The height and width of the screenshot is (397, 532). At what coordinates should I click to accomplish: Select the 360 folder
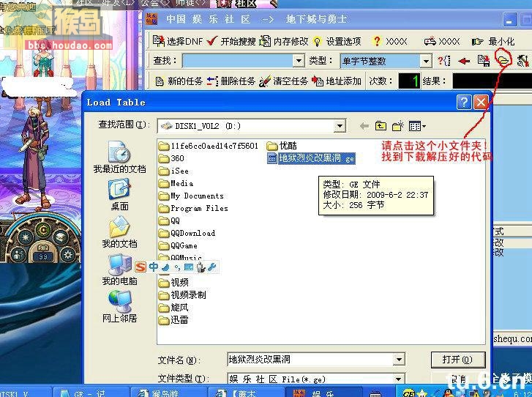(x=171, y=158)
